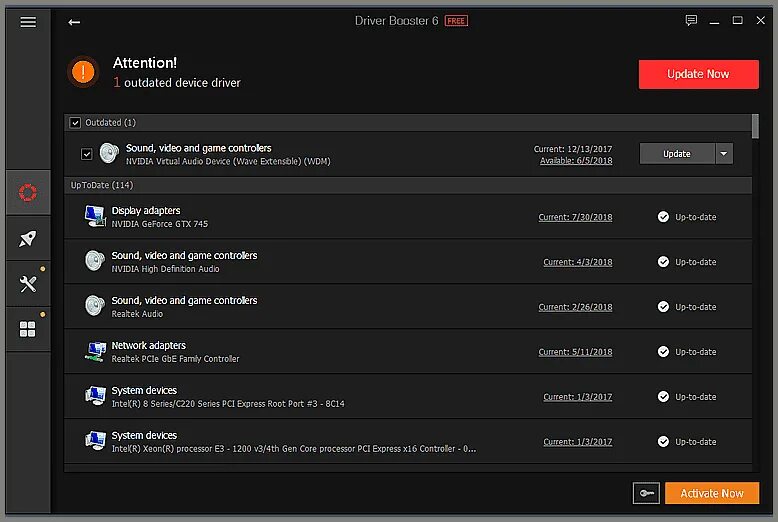Click the NVIDIA GeForce GTX 745 display icon
The width and height of the screenshot is (778, 522).
[95, 216]
